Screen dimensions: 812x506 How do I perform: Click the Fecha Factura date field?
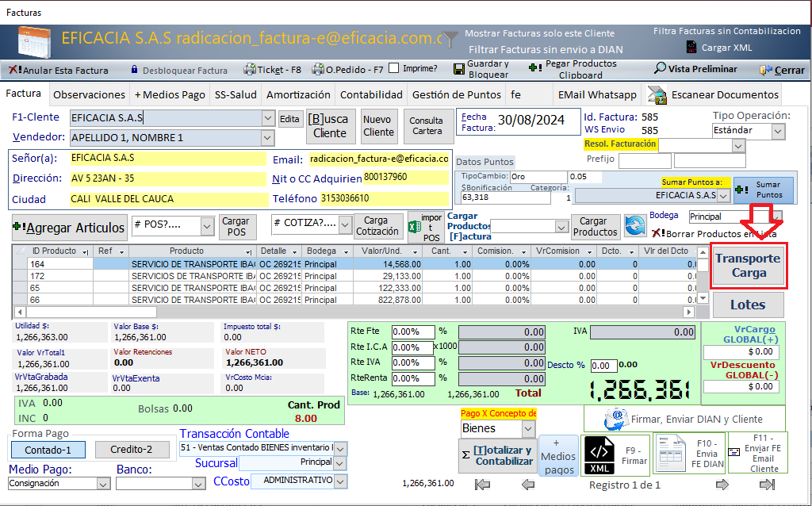click(538, 121)
